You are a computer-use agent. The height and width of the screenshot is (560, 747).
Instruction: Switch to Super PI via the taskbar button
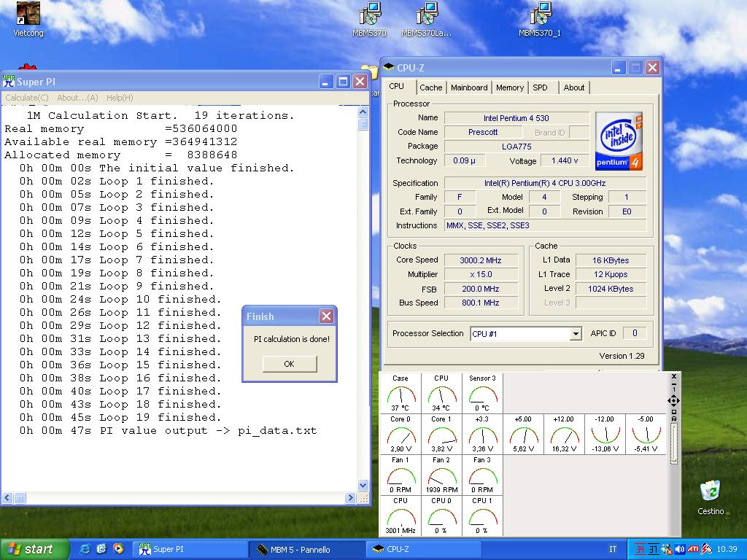pos(190,549)
